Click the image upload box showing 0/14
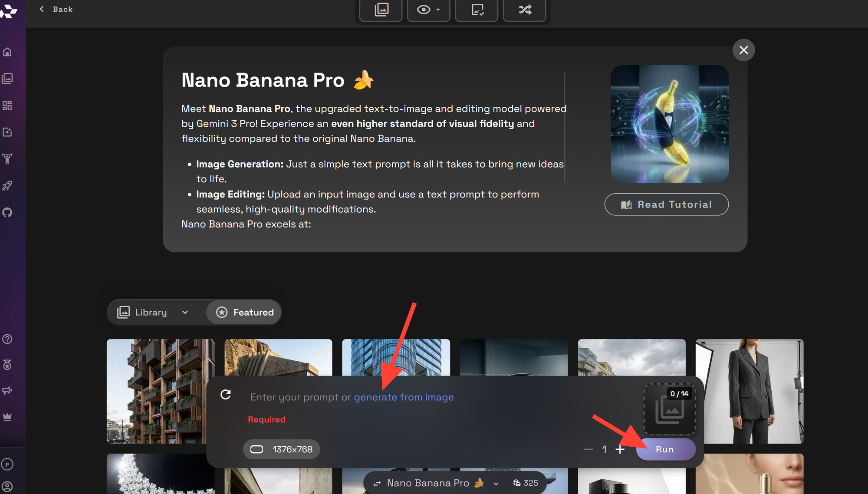 coord(670,409)
